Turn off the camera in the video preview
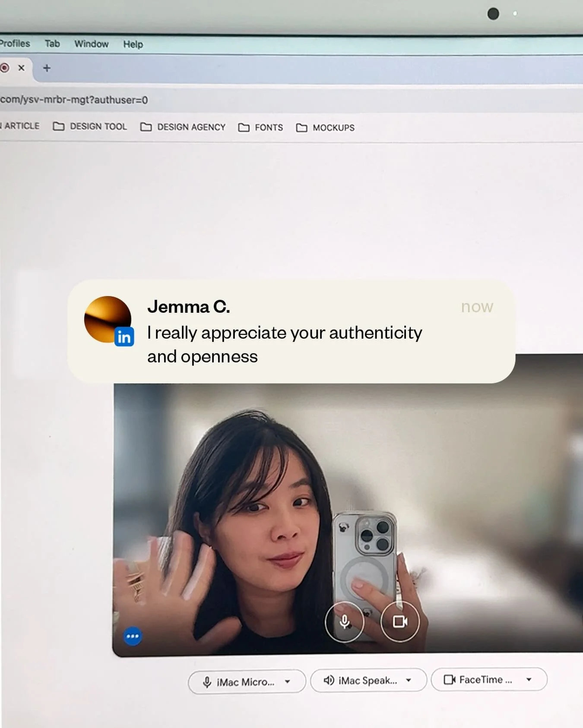This screenshot has height=728, width=583. click(400, 621)
